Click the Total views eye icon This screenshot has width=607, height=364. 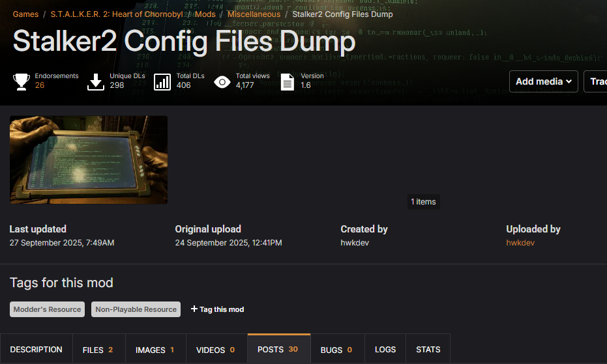pos(222,82)
